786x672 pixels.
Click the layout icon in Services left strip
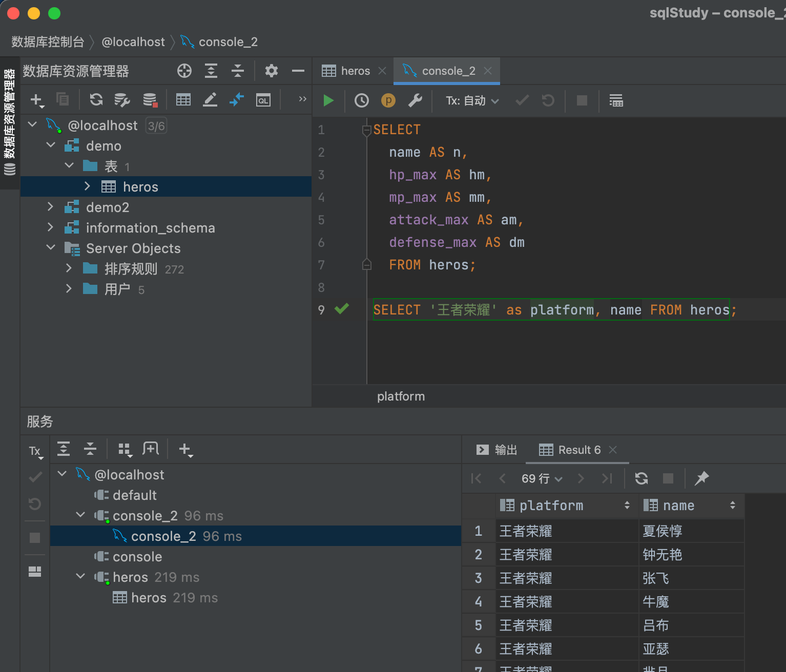point(35,572)
